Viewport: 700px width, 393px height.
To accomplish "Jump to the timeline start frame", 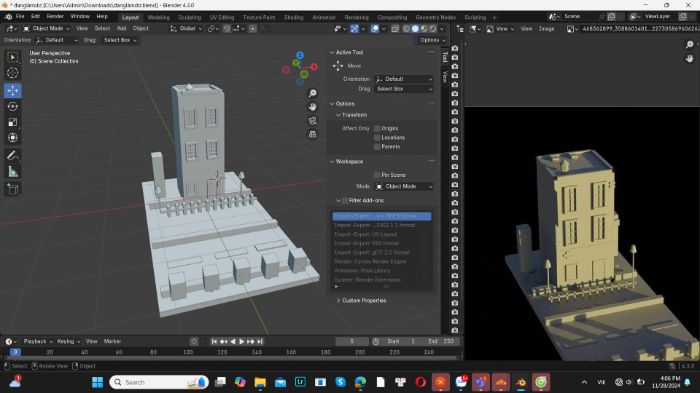I will pyautogui.click(x=214, y=341).
